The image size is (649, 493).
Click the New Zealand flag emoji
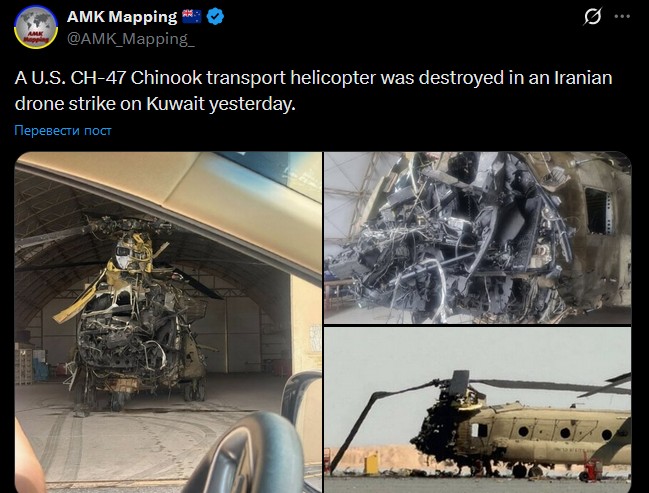pos(191,17)
